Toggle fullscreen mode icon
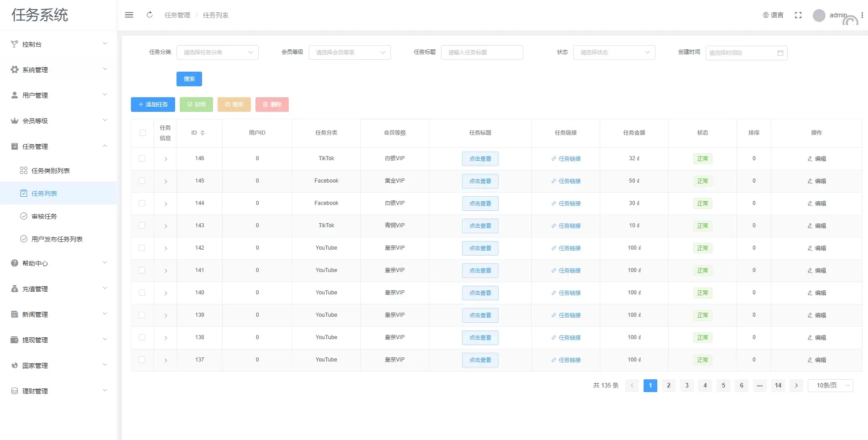The image size is (868, 440). coord(798,15)
